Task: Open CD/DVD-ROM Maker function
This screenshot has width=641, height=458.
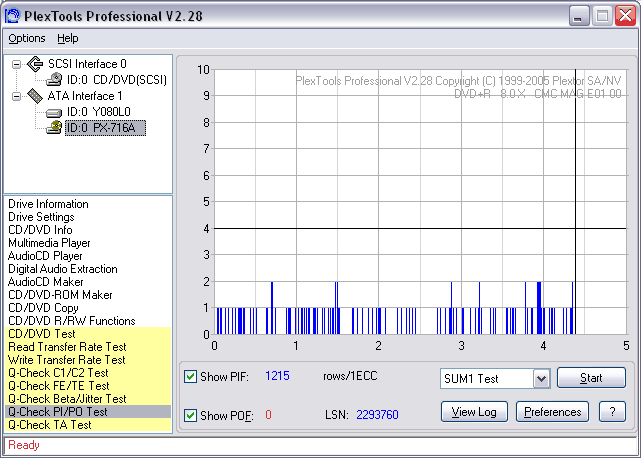Action: pos(60,295)
